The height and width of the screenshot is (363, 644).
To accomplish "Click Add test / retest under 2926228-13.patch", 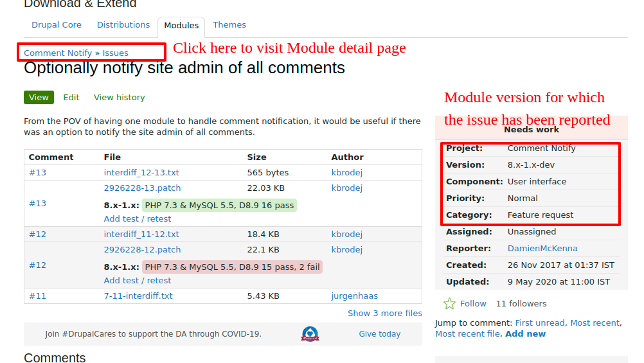I will [137, 219].
